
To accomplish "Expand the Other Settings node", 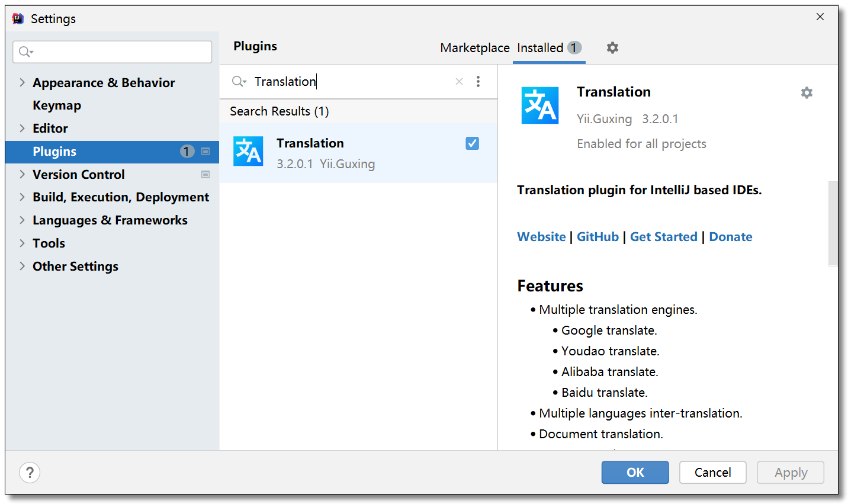I will point(22,266).
